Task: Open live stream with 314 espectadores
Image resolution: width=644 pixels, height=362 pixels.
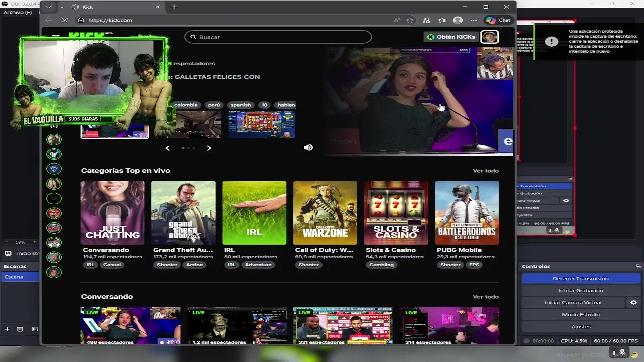Action: (x=449, y=325)
